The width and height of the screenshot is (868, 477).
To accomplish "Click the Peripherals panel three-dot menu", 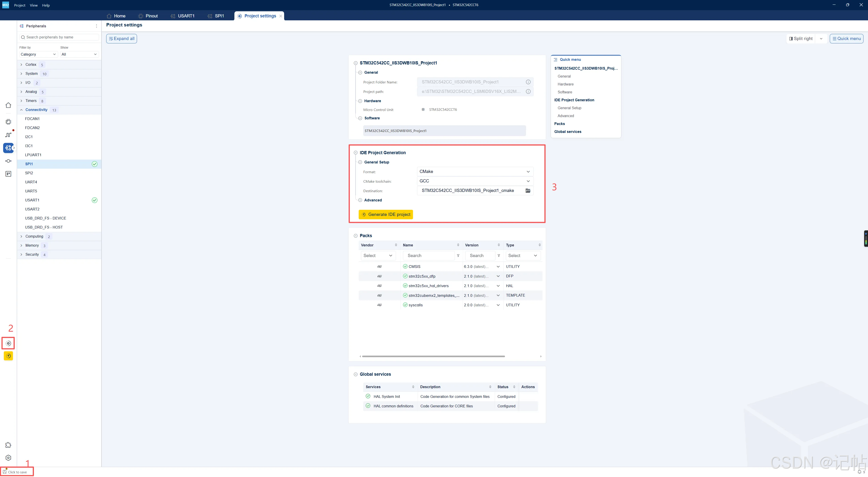I will [x=96, y=26].
